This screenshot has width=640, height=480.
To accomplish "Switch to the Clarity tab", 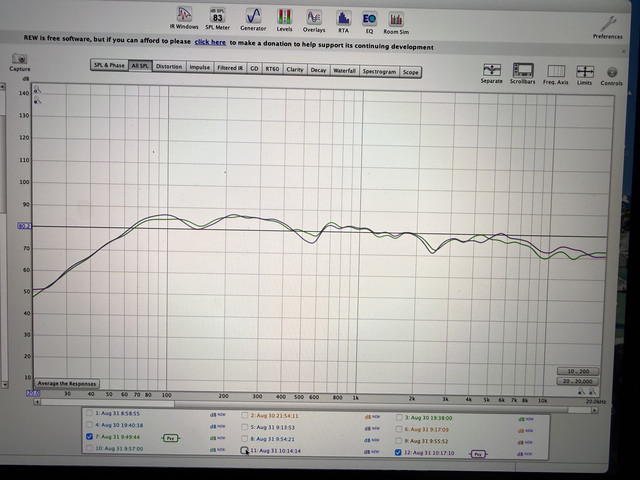I will (x=295, y=69).
